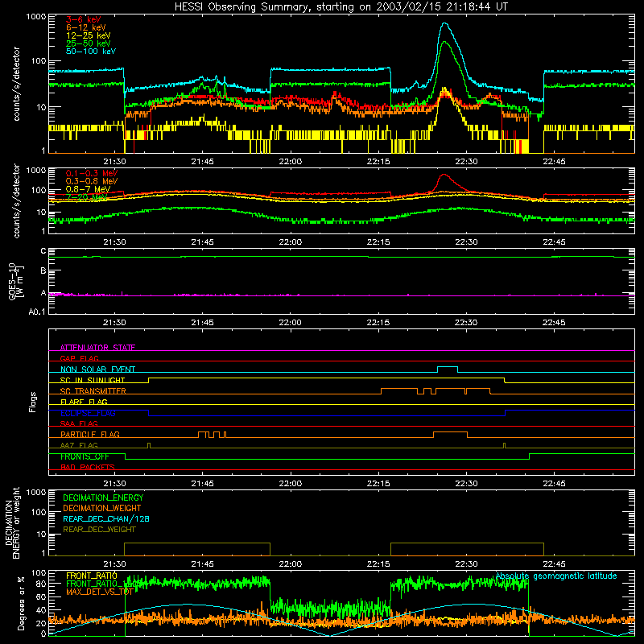
Task: Click the 22:00 tick under the GOES panel
Action: tap(291, 323)
